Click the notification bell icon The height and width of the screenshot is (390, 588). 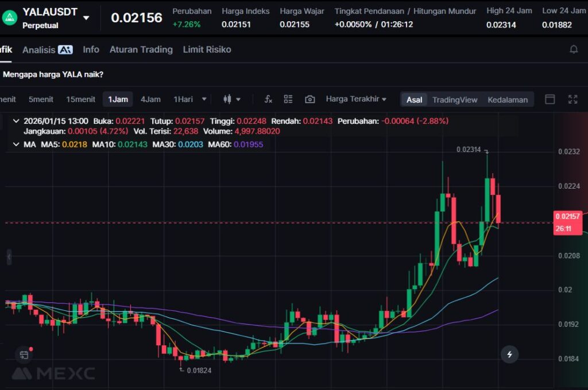click(573, 50)
